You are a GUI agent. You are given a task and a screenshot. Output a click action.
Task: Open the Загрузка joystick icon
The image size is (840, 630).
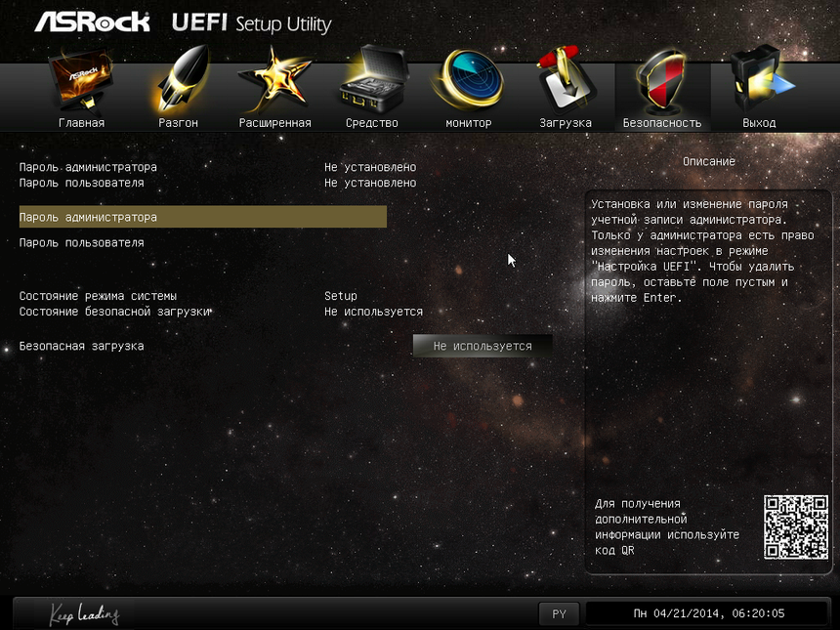pyautogui.click(x=566, y=83)
